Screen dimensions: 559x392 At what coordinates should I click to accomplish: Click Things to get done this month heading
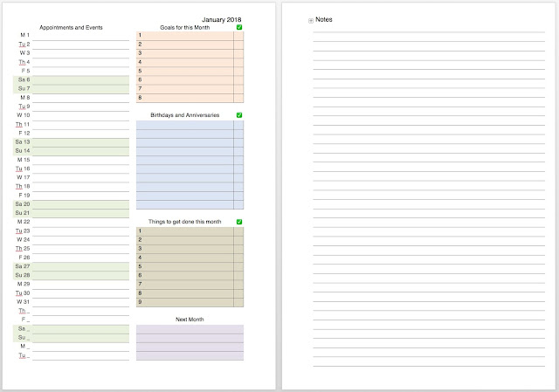[x=184, y=222]
